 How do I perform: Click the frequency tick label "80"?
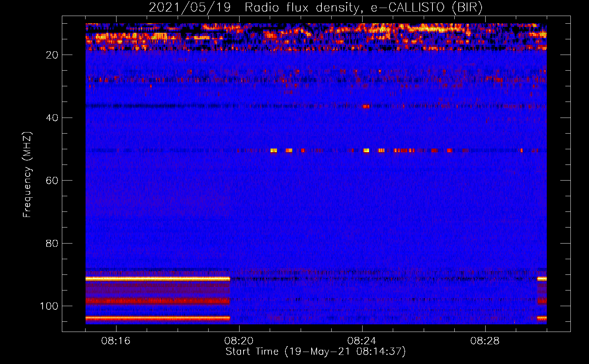pyautogui.click(x=52, y=244)
